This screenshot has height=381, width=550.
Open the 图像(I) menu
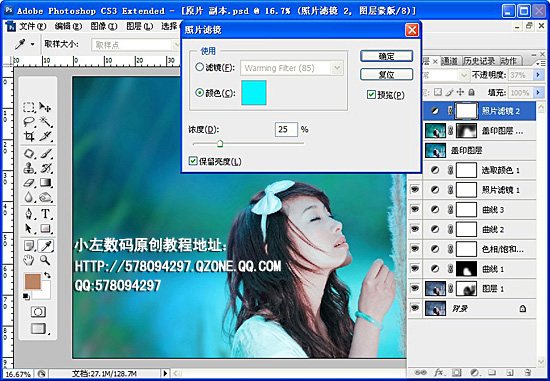click(103, 26)
